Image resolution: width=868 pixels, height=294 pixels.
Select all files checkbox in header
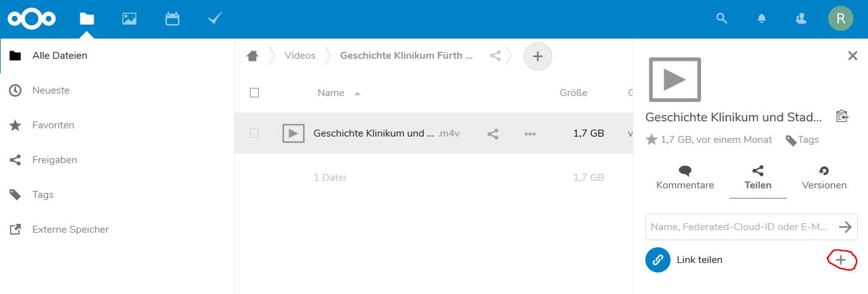coord(254,93)
